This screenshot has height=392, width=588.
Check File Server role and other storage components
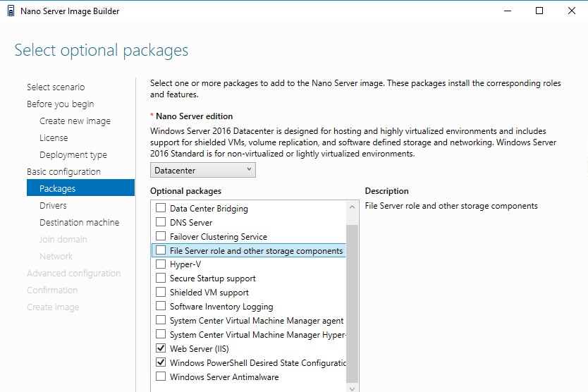(161, 250)
